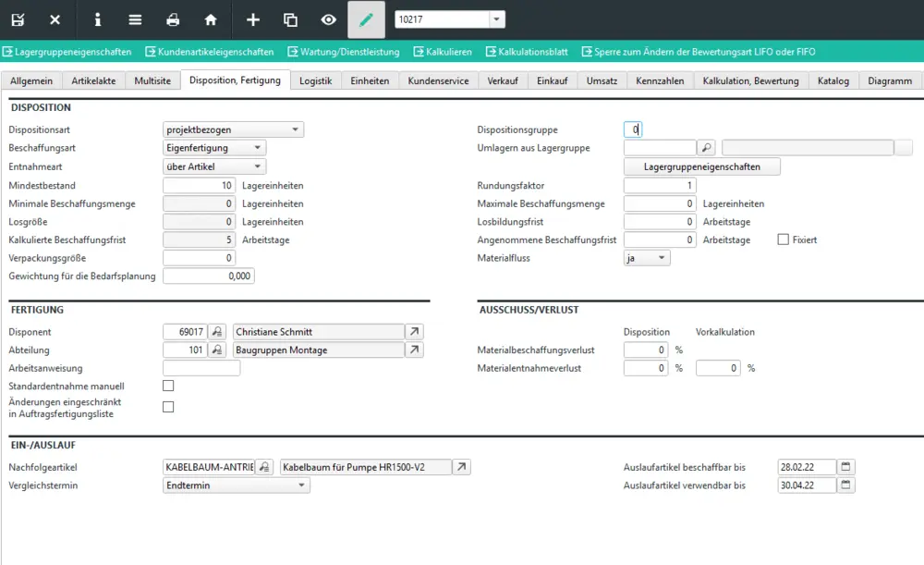Image resolution: width=924 pixels, height=565 pixels.
Task: Open Baugruppen Montage record arrow icon
Action: (x=414, y=350)
